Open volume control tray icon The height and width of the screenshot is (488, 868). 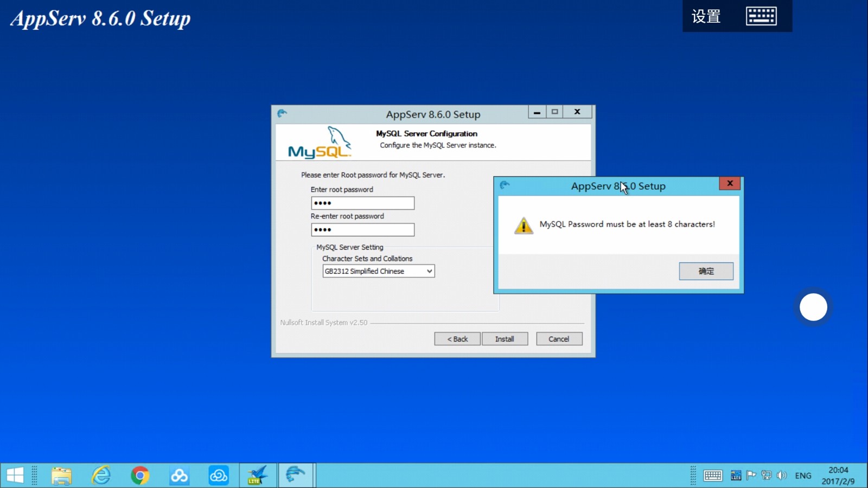click(x=782, y=476)
